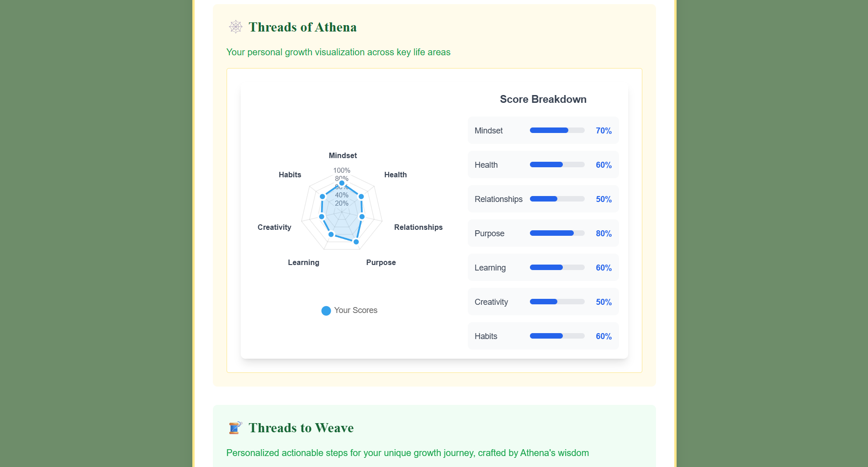The height and width of the screenshot is (467, 868).
Task: Click the Habits 60% percentage value
Action: click(603, 336)
